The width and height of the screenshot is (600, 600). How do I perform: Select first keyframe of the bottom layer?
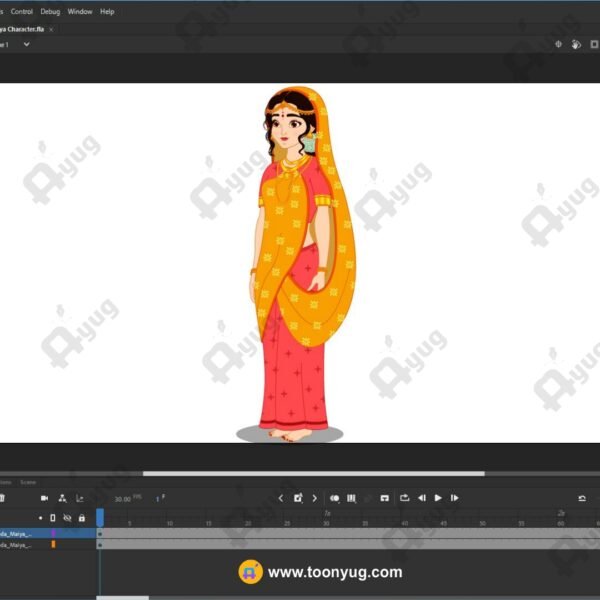[x=100, y=545]
